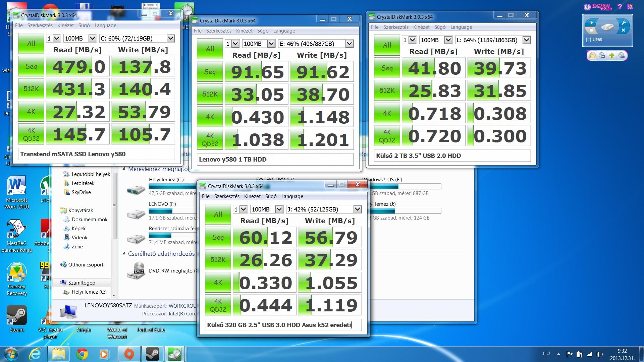Click the Explorer navigation pane scrollbar thumb
This screenshot has width=644, height=362.
114,206
